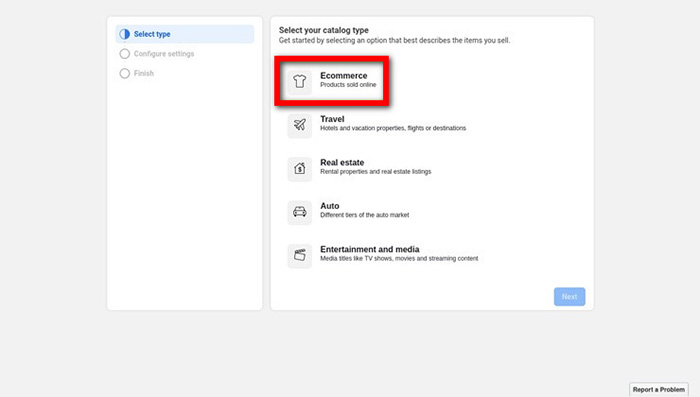
Task: Click the Travel airplane icon
Action: 300,125
